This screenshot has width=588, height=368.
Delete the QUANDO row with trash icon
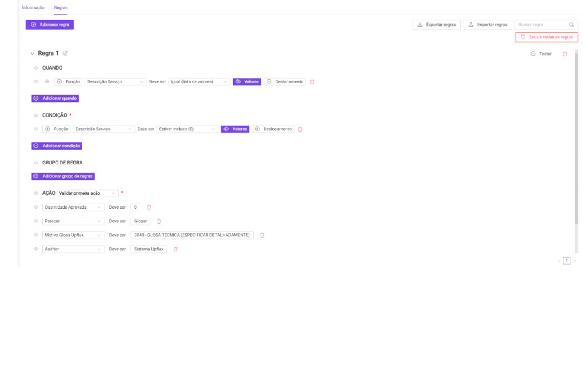[x=312, y=82]
